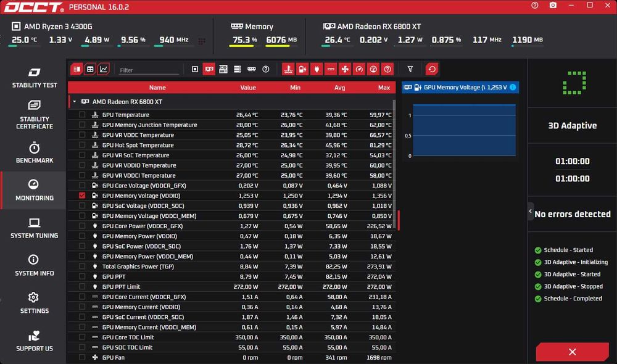
Task: Check the GPU Memory Junction Temperature checkbox
Action: 82,125
